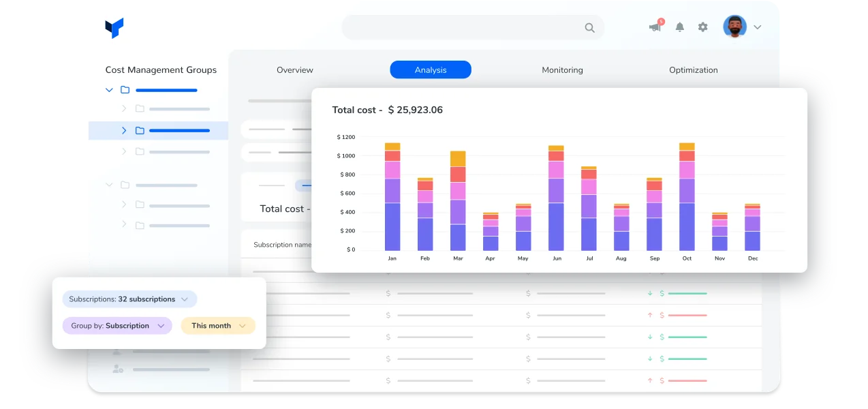
Task: Open the settings gear icon
Action: point(702,27)
